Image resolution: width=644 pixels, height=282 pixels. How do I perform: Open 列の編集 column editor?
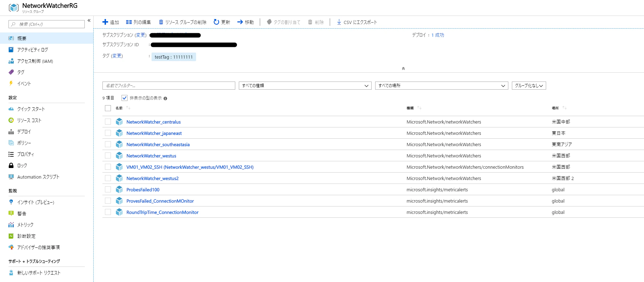click(x=138, y=22)
